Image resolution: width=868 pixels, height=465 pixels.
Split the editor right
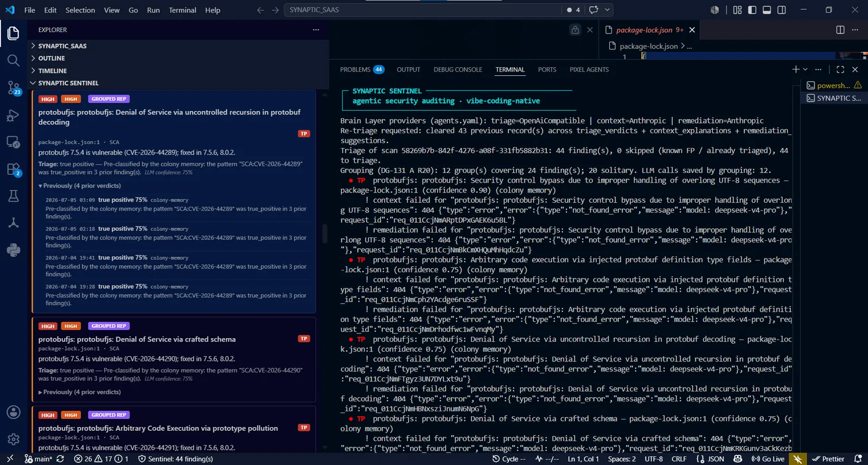(x=840, y=30)
